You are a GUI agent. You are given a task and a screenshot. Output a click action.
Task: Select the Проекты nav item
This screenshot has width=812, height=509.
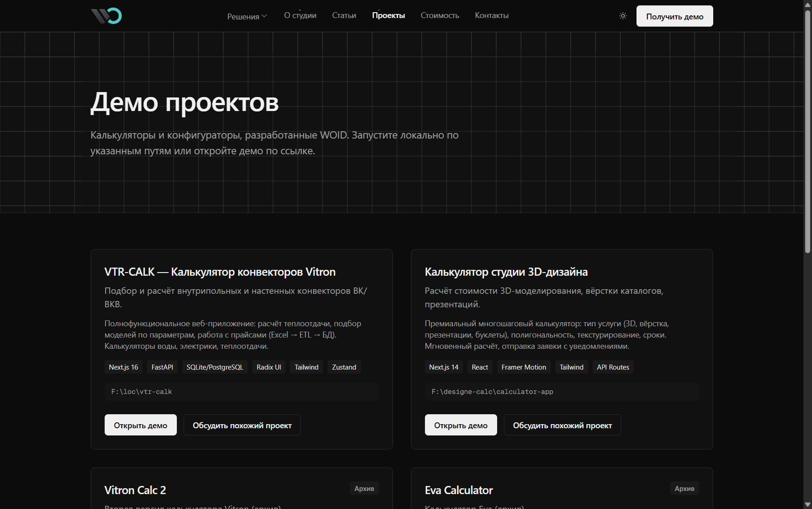click(x=388, y=15)
